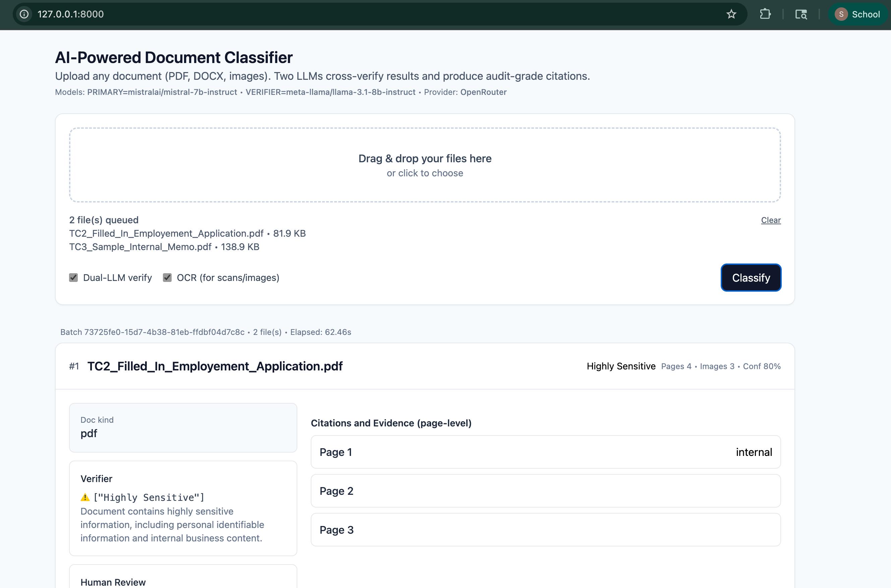Select queued file TC2_Filled_In_Employement_Application.pdf

point(166,233)
